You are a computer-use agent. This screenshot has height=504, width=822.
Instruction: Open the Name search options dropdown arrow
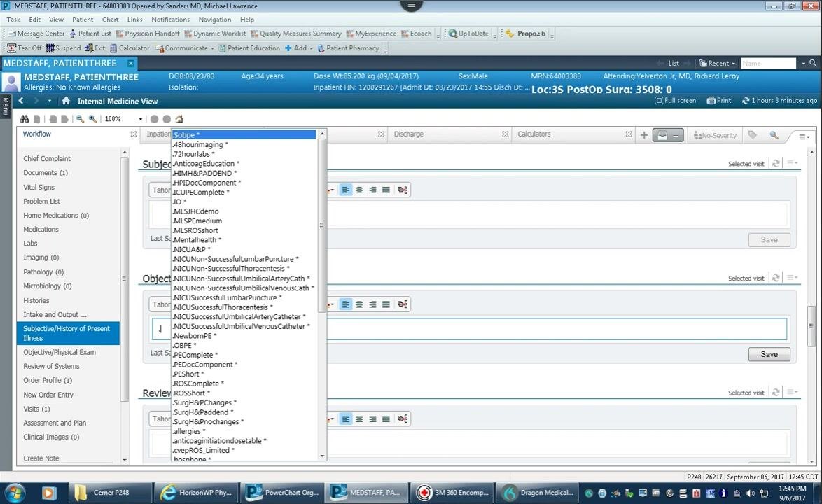tap(803, 64)
